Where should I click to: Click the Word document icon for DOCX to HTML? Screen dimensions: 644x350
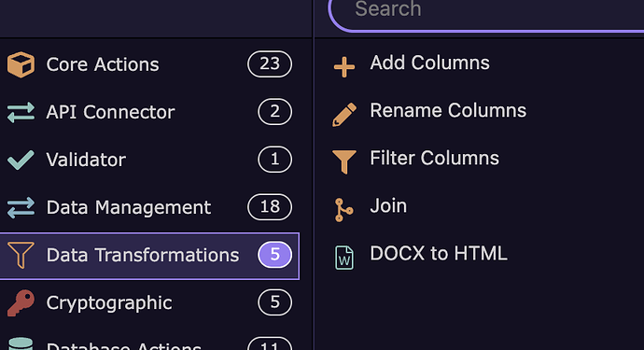344,258
